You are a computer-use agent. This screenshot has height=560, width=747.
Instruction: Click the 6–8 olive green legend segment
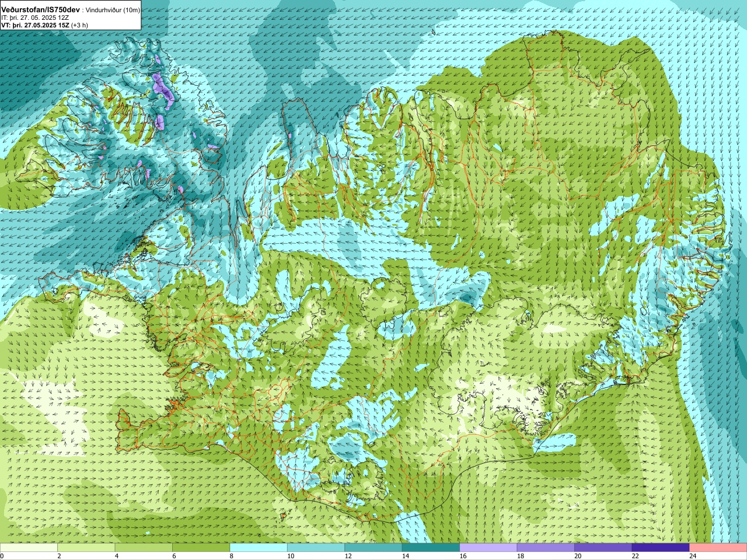(201, 548)
